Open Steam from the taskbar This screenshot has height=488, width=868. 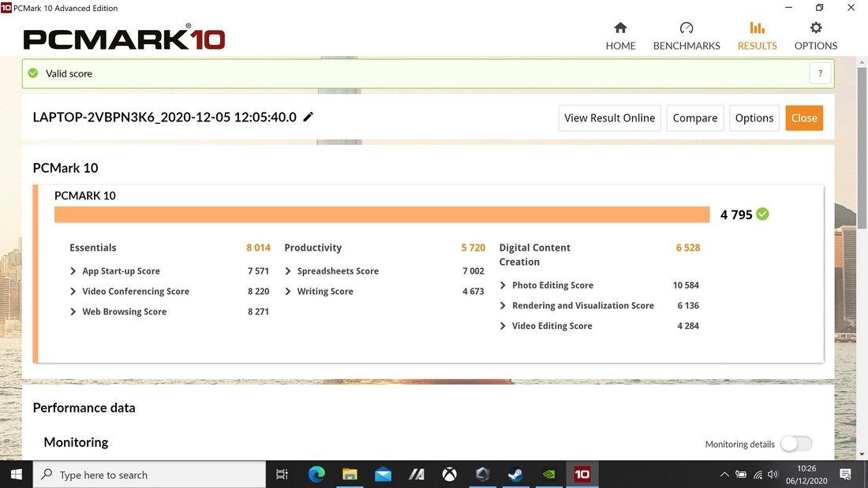click(x=515, y=474)
